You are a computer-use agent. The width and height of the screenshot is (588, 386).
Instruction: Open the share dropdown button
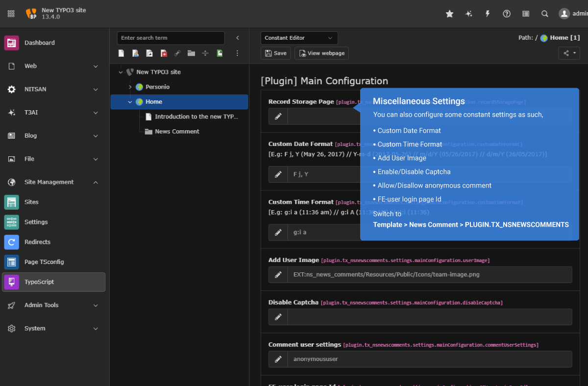pos(569,53)
